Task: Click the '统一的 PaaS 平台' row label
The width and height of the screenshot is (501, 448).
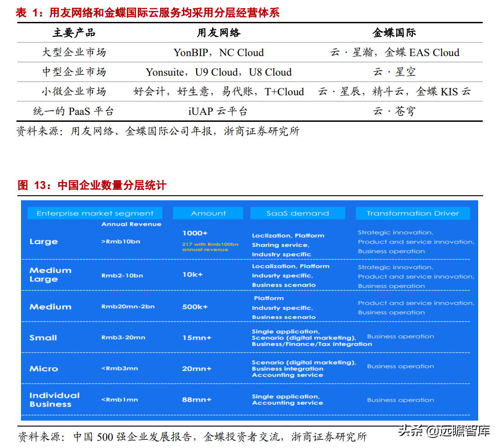Action: coord(73,111)
